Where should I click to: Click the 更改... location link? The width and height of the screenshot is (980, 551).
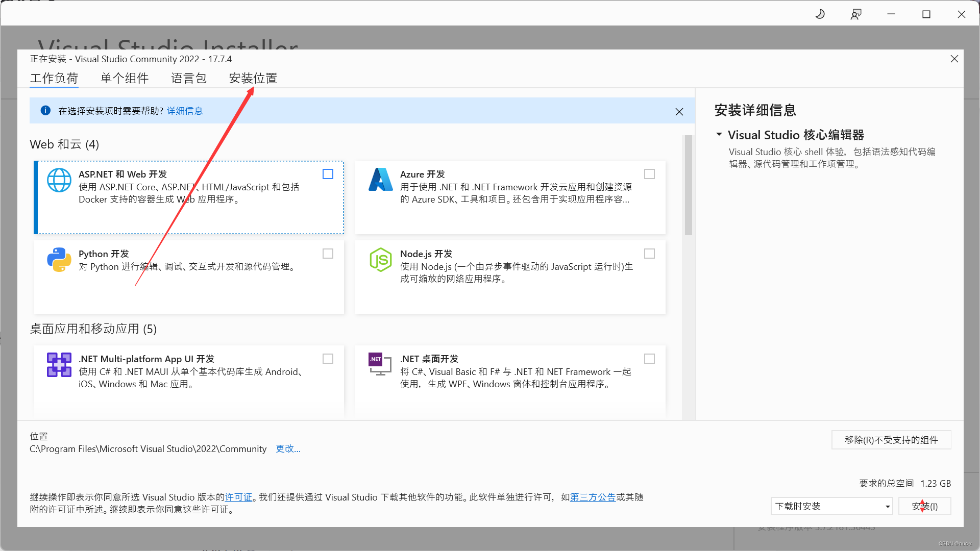click(288, 449)
